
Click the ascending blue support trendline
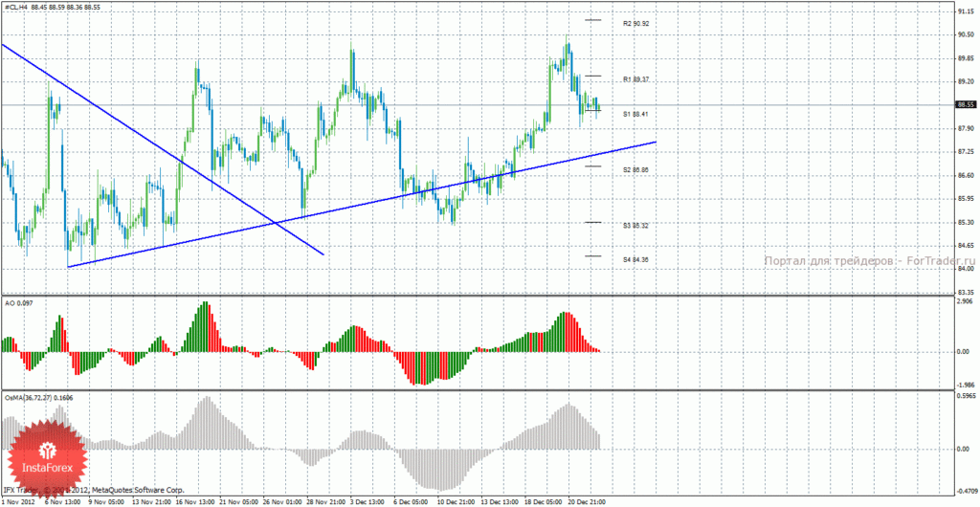point(361,205)
